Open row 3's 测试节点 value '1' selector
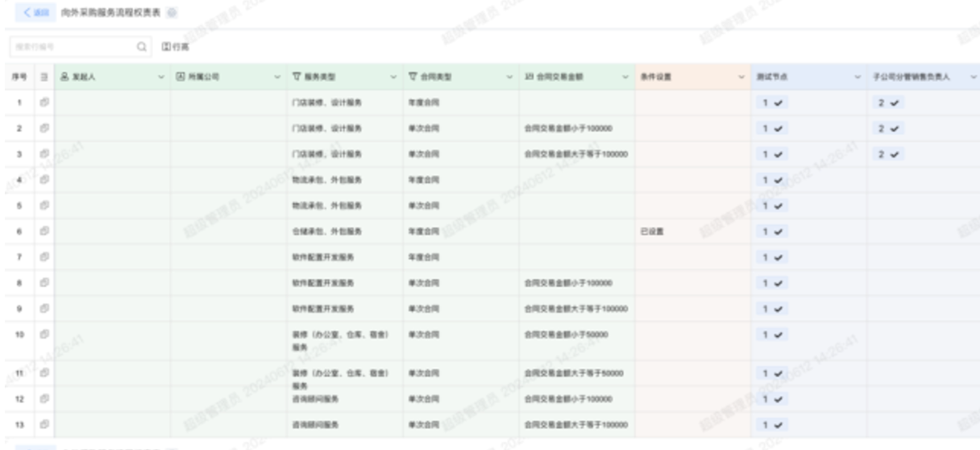Screen dimensions: 980x450 773,154
